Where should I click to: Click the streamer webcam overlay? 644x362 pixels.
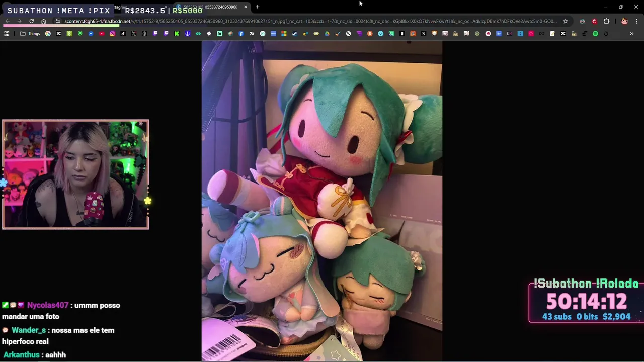[x=75, y=174]
